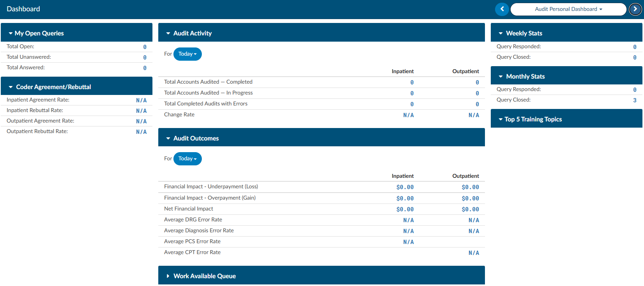Click Outpatient Average Diagnosis Error Rate value
Screen dimensions: 644x286
pyautogui.click(x=474, y=231)
